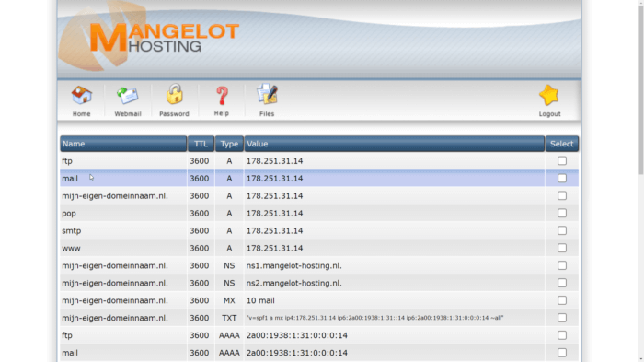Click IPv6 value in ftp AAAA row

pyautogui.click(x=297, y=335)
